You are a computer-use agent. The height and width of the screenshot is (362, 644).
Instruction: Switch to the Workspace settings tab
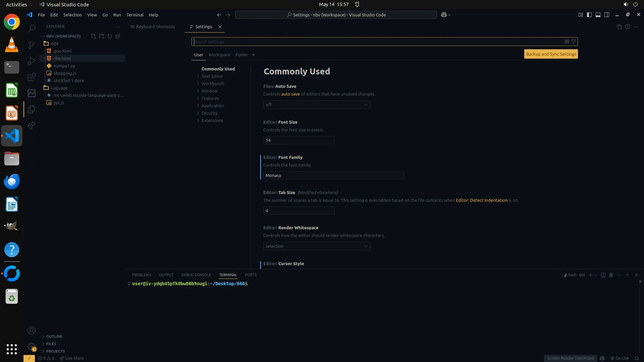pos(219,55)
